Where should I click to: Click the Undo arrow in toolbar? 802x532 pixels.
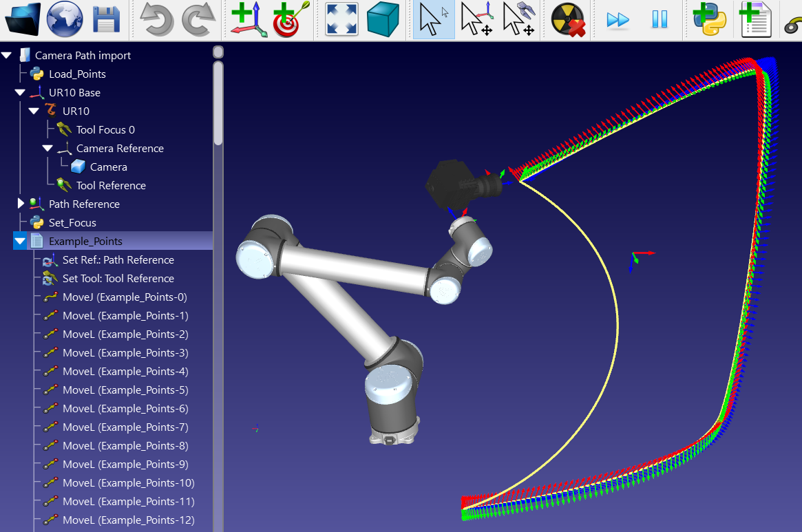point(157,19)
